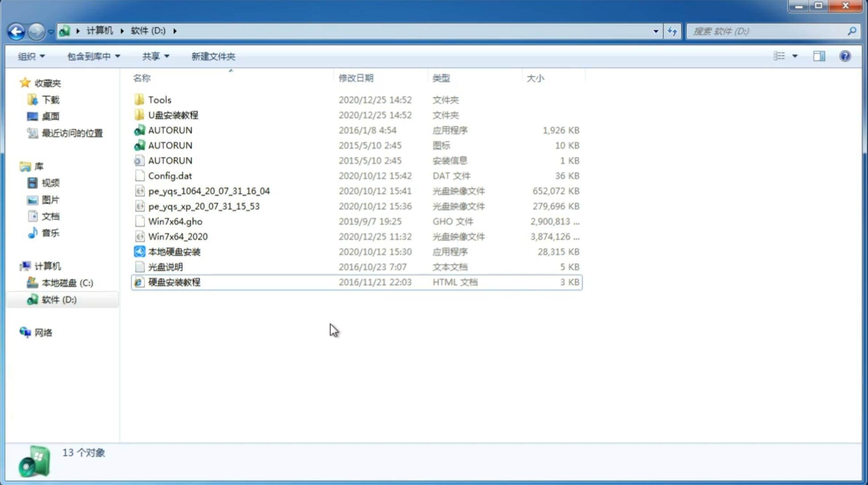Open Win7x64_2020 disc image file

tap(177, 237)
